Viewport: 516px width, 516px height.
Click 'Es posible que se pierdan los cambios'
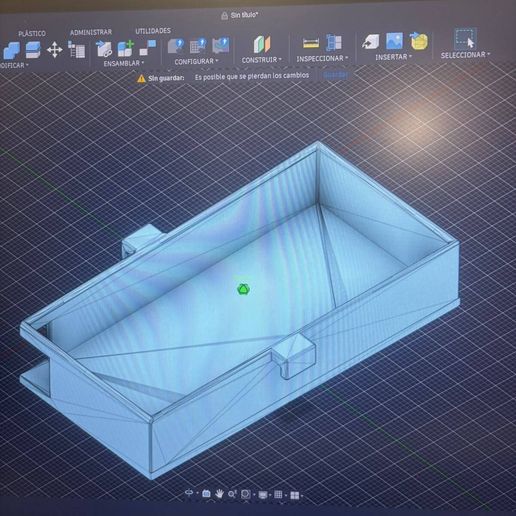pos(252,76)
